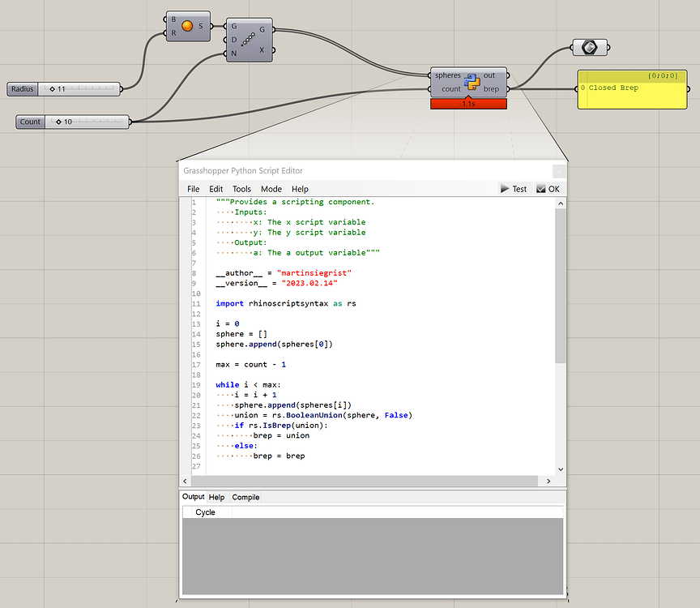Open the Edit menu
Image resolution: width=700 pixels, height=608 pixels.
pos(216,189)
